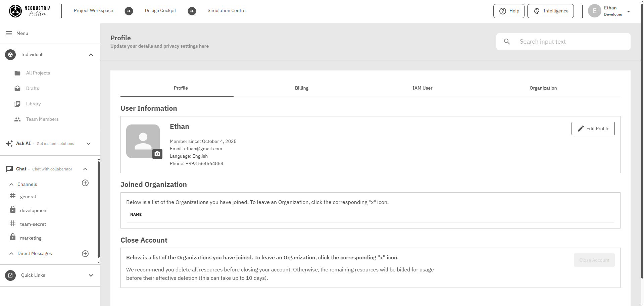Switch to the Billing tab
644x306 pixels.
(301, 88)
